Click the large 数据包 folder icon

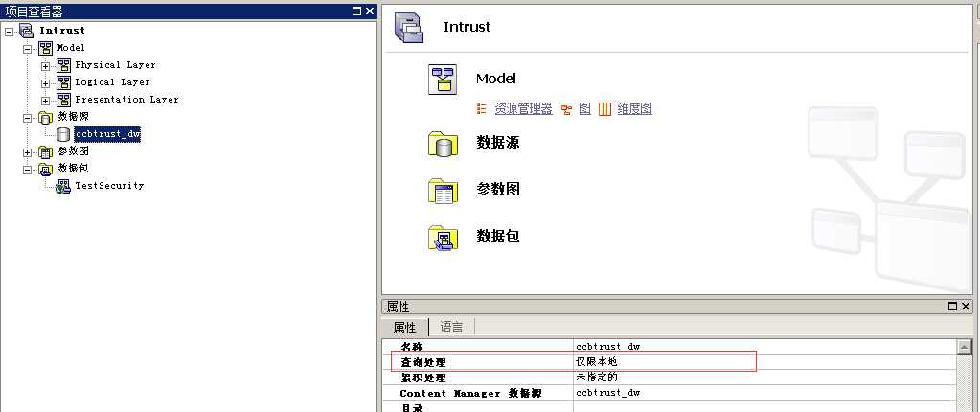point(443,238)
